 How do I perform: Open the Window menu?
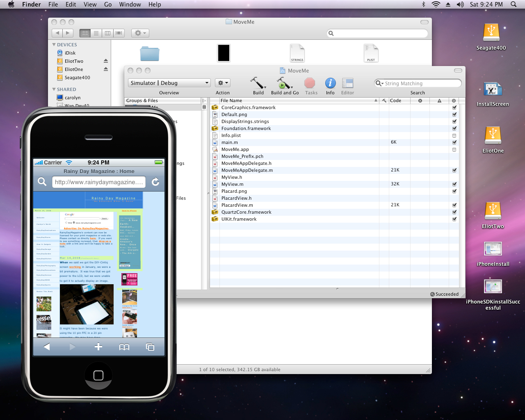click(x=130, y=5)
